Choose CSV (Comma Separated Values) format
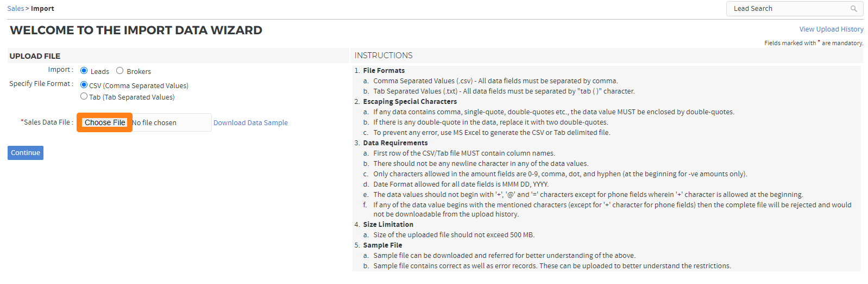This screenshot has height=284, width=868. pos(84,85)
